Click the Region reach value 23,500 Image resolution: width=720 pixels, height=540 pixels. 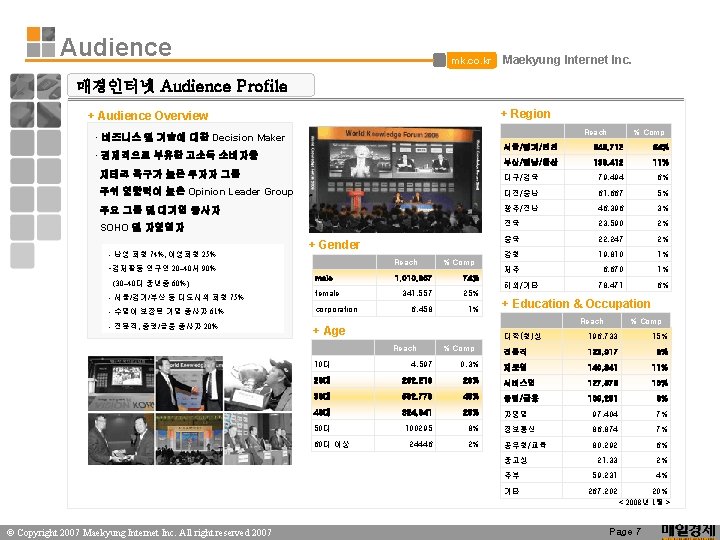pyautogui.click(x=611, y=223)
